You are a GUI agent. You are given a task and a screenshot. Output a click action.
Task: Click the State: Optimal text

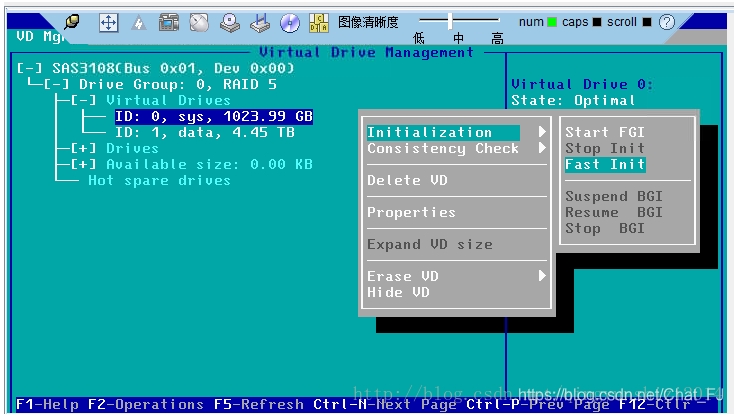(573, 100)
